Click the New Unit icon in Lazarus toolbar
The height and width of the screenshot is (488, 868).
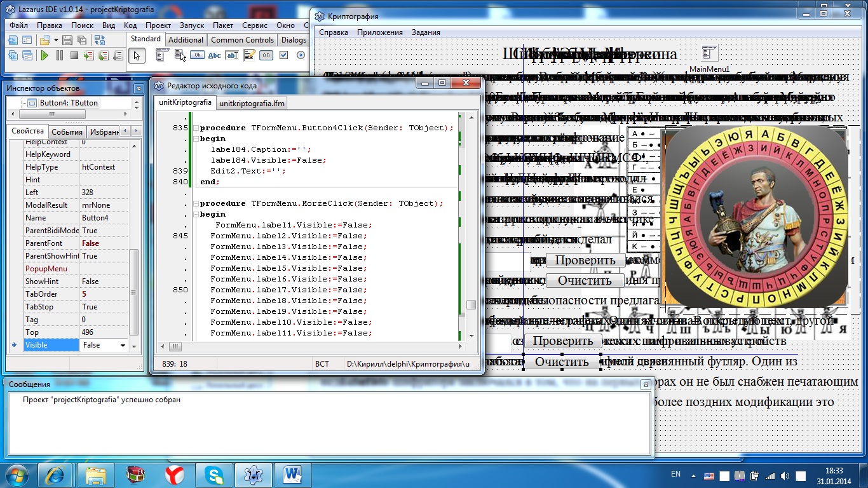click(13, 40)
